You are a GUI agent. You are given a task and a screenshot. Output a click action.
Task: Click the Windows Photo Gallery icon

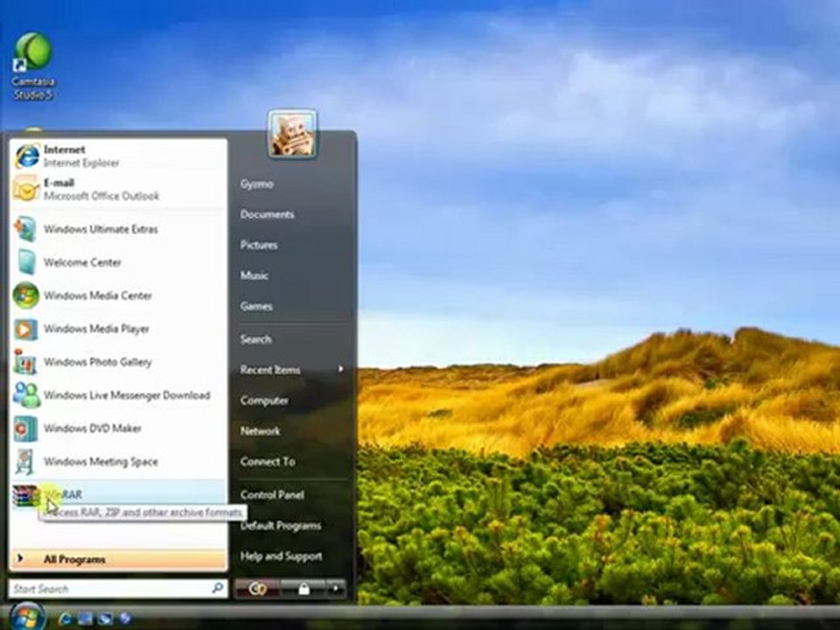pos(25,361)
